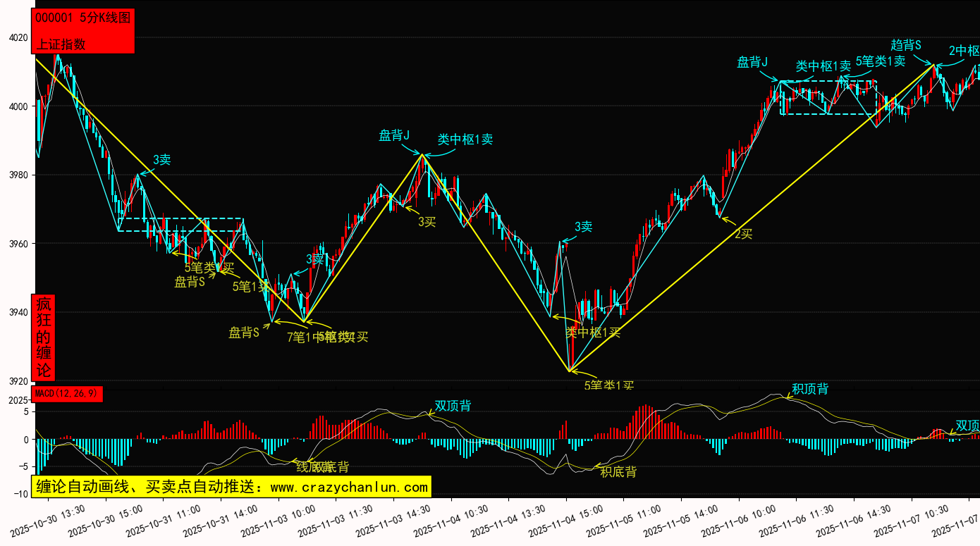Select the 积底背 MACD divergence label
Viewport: 980px width, 546px height.
pos(618,472)
